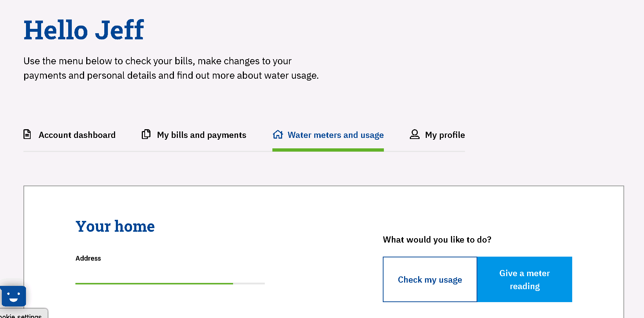This screenshot has width=644, height=318.
Task: Click the Give a meter reading button
Action: coord(524,279)
